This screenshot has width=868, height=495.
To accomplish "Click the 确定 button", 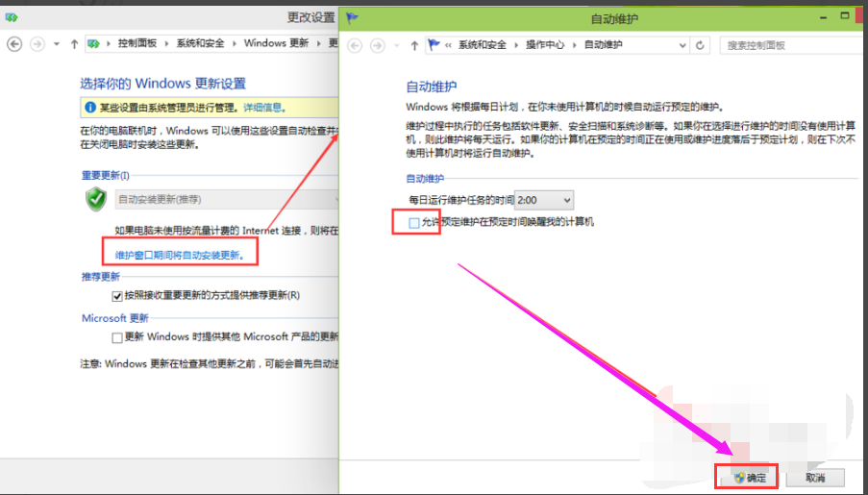I will 748,477.
